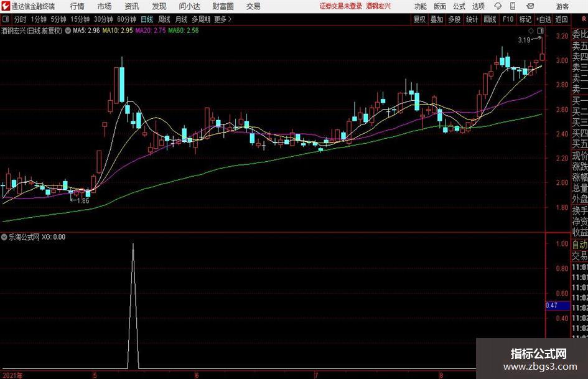Click the MA5: 2.96 indicator label
Viewport: 588px width, 379px height.
point(86,30)
